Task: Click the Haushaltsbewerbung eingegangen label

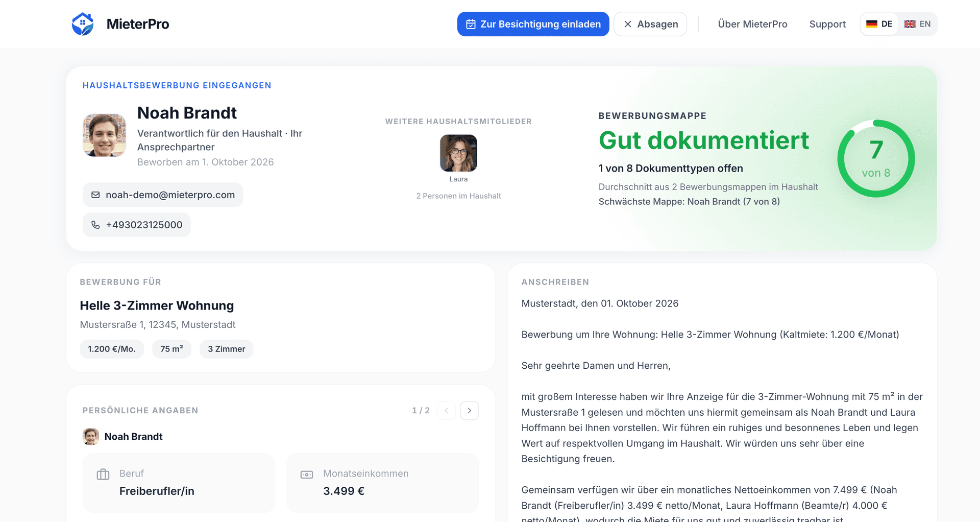Action: [x=177, y=85]
